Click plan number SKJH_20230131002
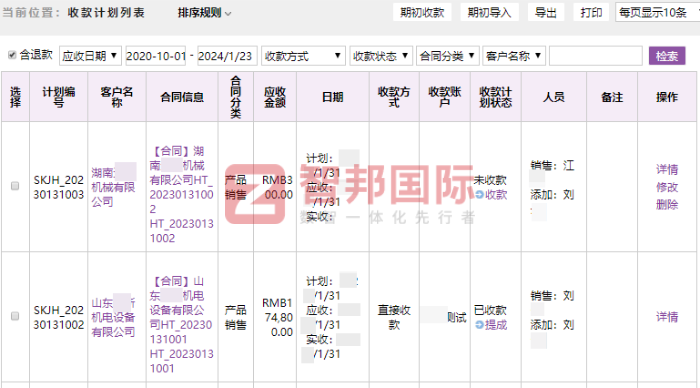This screenshot has height=388, width=700. point(58,317)
